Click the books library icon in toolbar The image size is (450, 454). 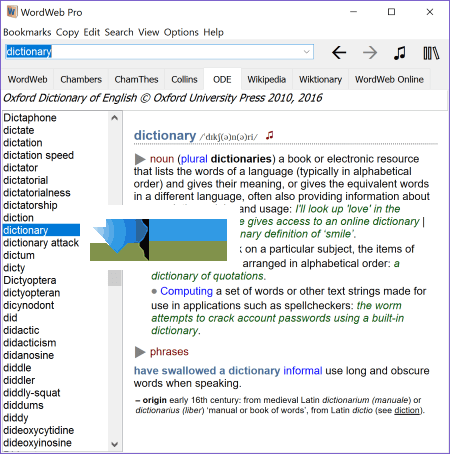(431, 53)
